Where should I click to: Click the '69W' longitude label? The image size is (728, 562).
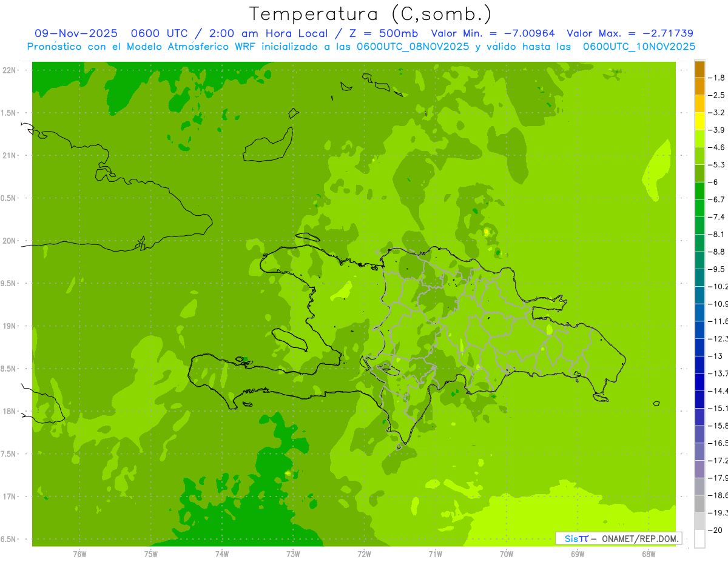[x=578, y=554]
